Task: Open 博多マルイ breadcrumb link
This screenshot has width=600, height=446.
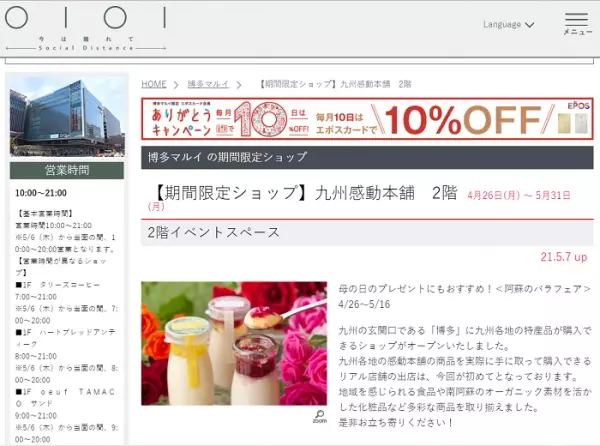Action: tap(208, 84)
